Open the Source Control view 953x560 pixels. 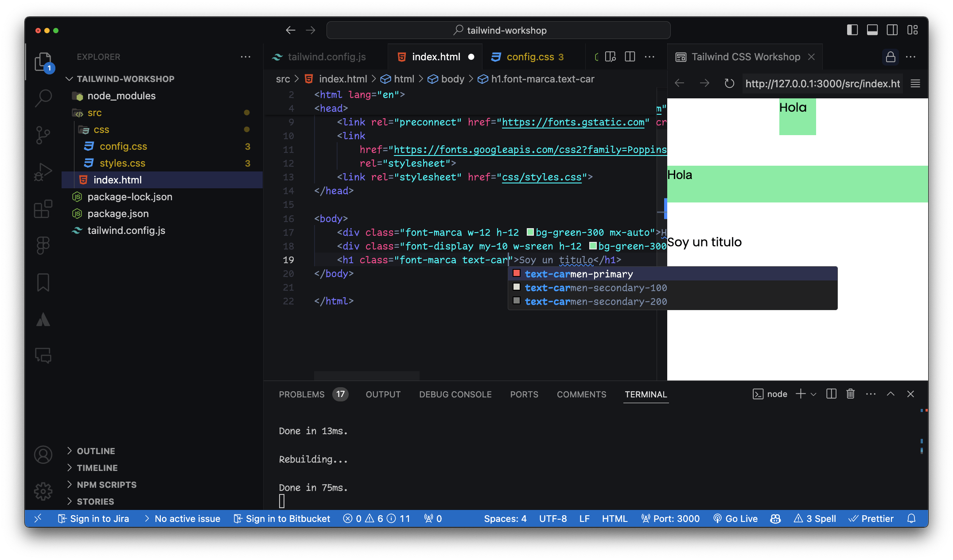pyautogui.click(x=43, y=135)
